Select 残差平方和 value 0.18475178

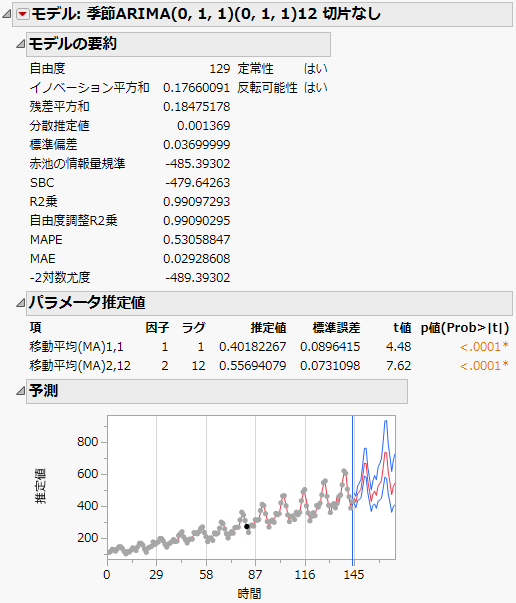coord(196,107)
